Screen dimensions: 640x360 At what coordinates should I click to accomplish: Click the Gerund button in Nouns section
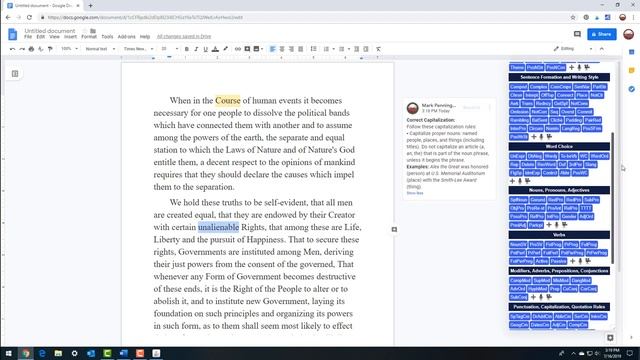[x=538, y=200]
